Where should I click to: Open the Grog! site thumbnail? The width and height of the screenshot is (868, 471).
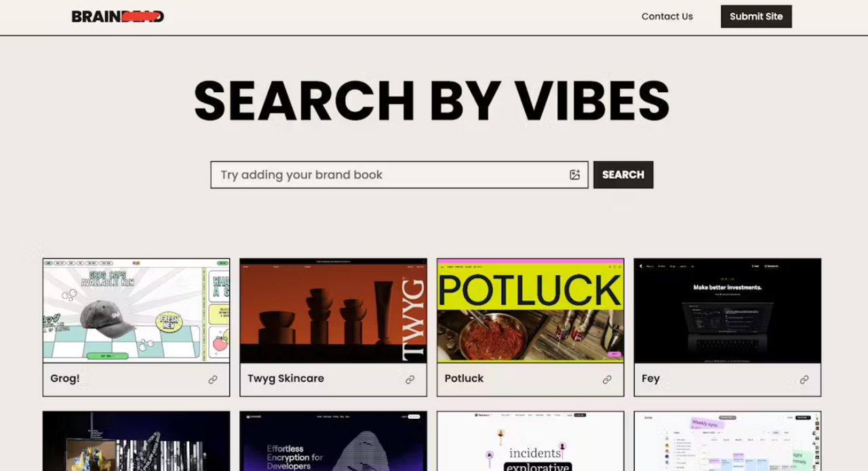(x=136, y=310)
